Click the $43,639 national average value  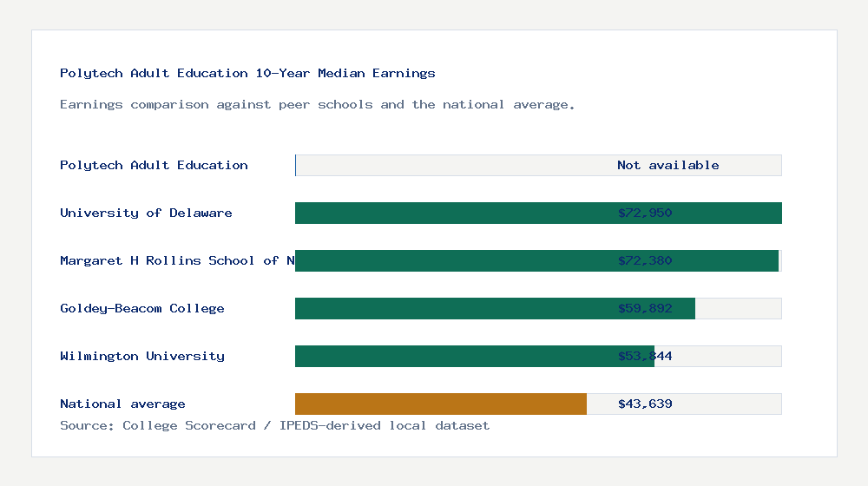tap(645, 404)
